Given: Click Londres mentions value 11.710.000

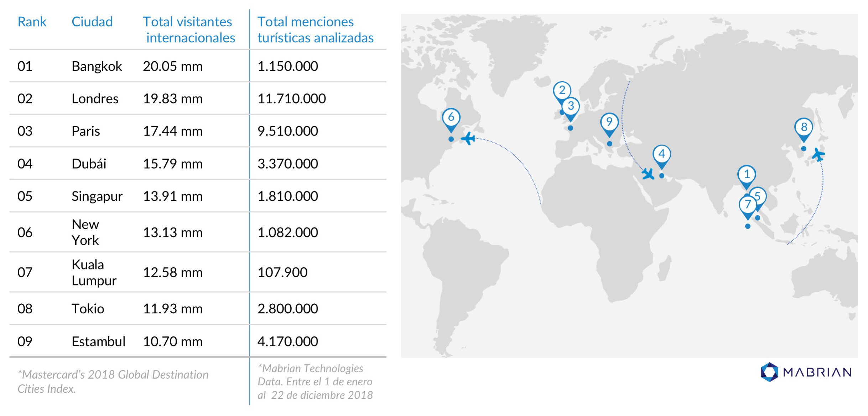Looking at the screenshot, I should [291, 99].
